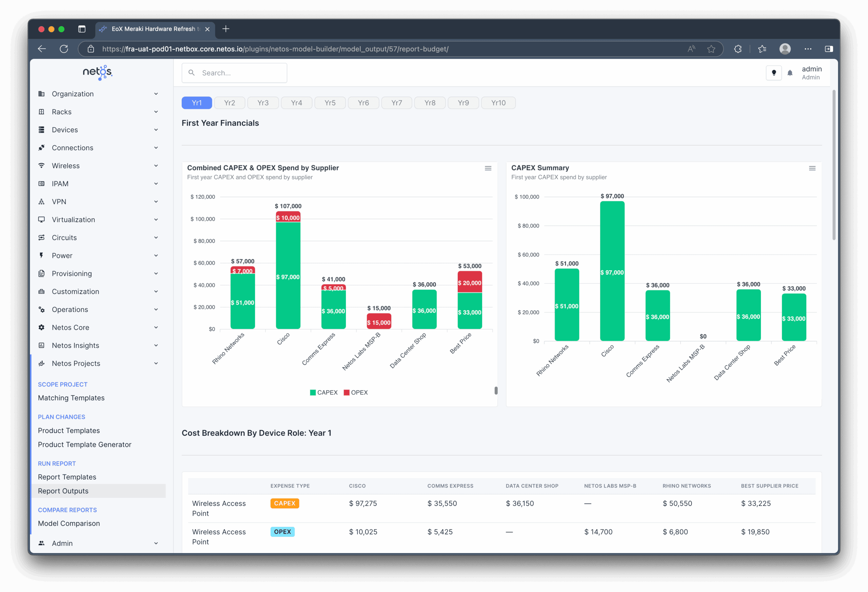
Task: Expand the Netos Insights menu chevron
Action: (156, 345)
